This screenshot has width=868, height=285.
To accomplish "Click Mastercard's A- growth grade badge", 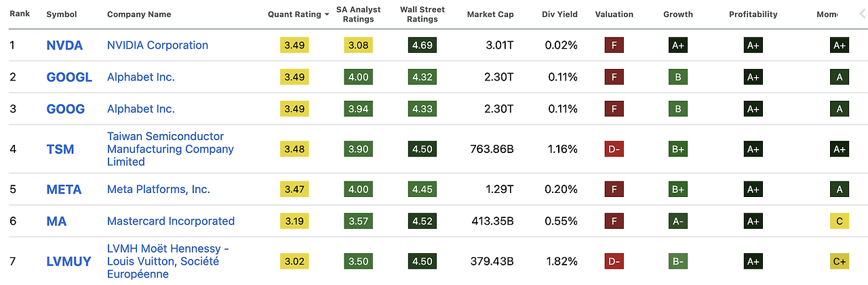I will pos(677,221).
